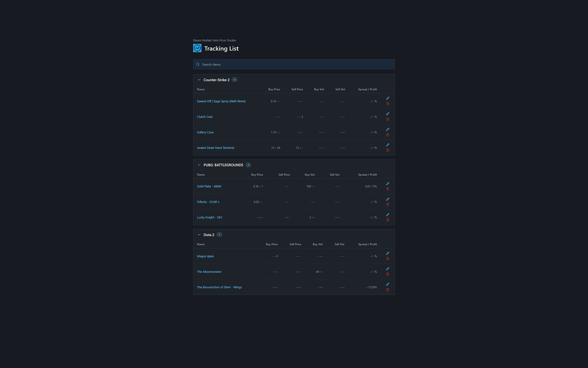Image resolution: width=588 pixels, height=368 pixels.
Task: Edit The Abscesserator entry
Action: 388,269
